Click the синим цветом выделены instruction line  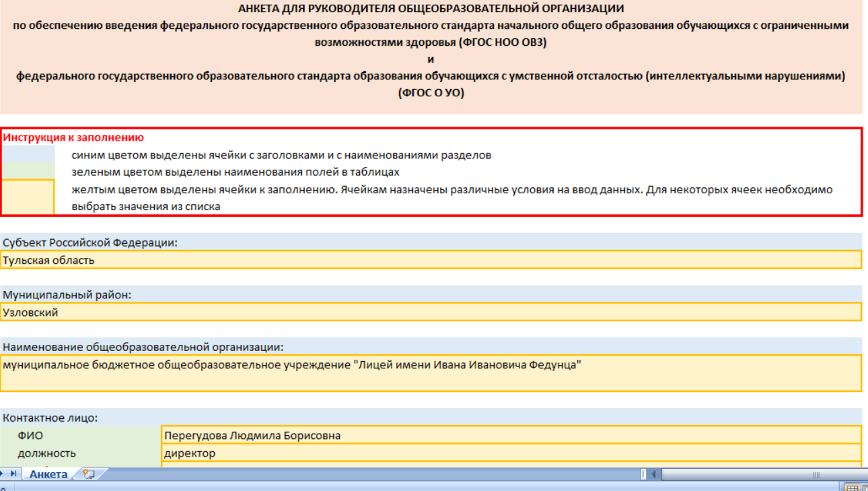(x=281, y=155)
